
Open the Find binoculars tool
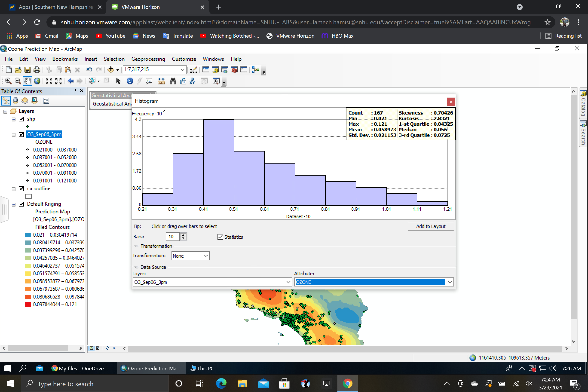173,81
